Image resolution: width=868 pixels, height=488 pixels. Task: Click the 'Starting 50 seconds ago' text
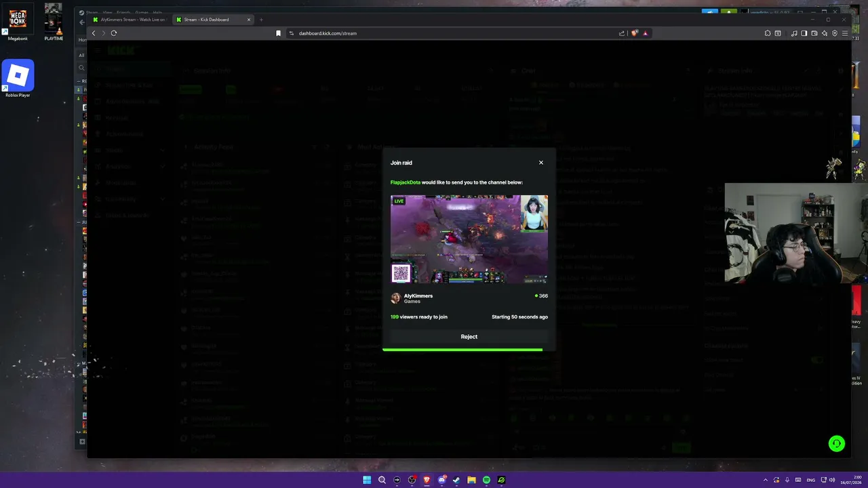coord(519,317)
